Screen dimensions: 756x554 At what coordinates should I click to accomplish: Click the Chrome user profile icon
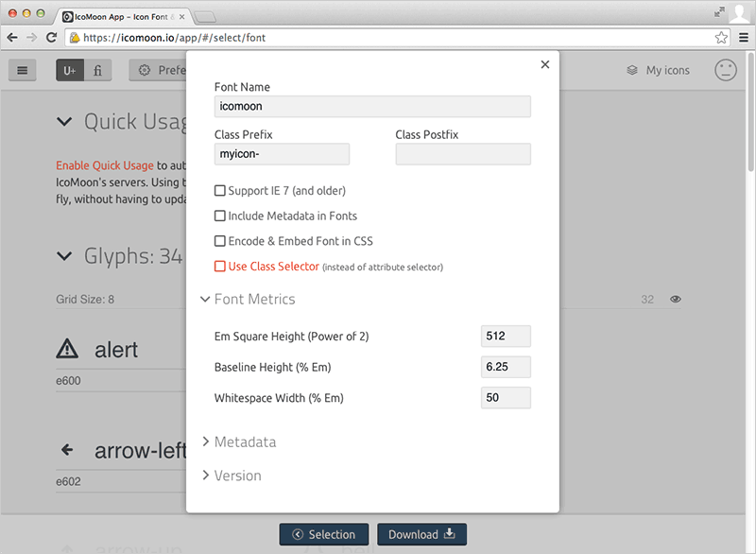(x=739, y=13)
